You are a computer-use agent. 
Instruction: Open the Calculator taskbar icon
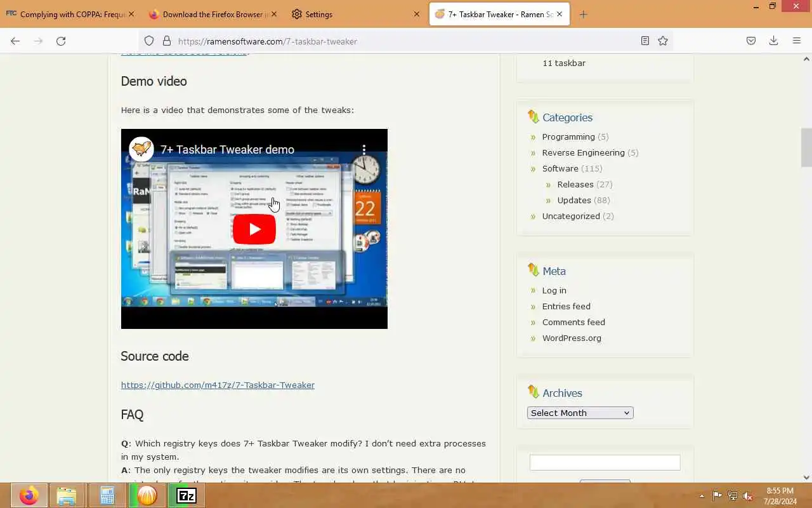pos(107,495)
